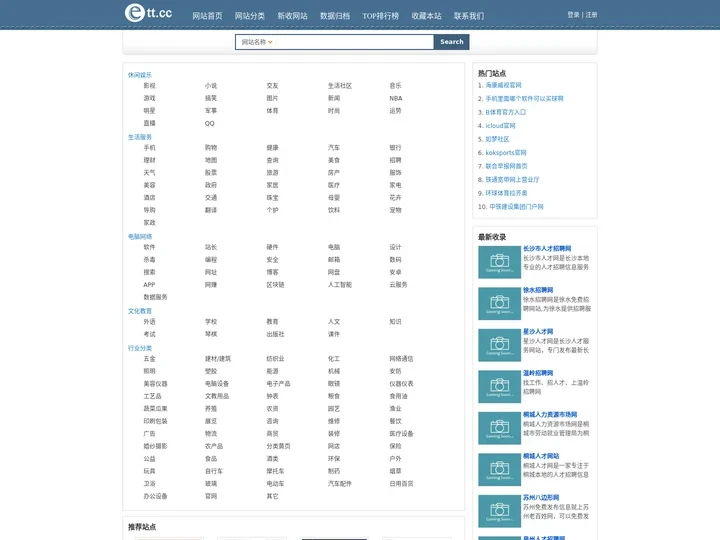Open the thumbnail for 桐城人才网站
This screenshot has height=540, width=720.
point(500,469)
